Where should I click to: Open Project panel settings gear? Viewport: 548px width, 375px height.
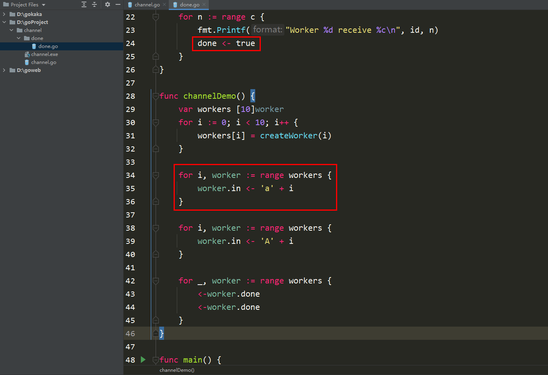tap(107, 5)
